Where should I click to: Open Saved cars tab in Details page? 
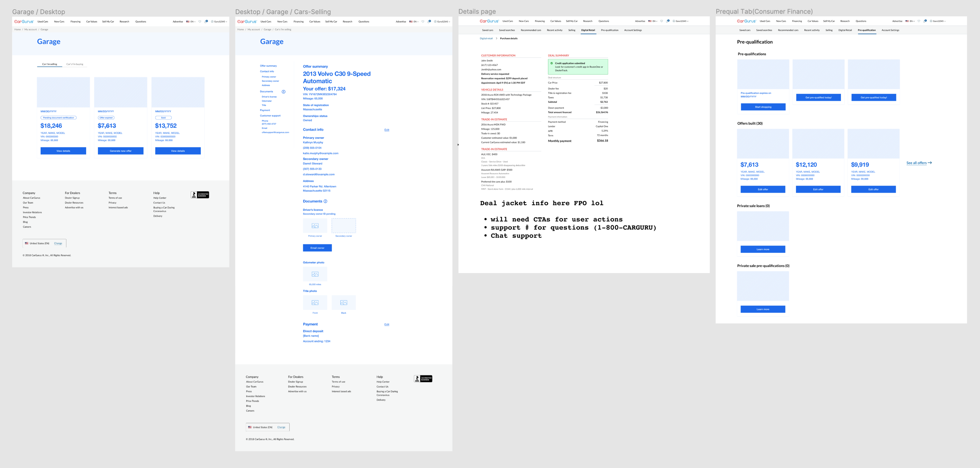[x=487, y=30]
